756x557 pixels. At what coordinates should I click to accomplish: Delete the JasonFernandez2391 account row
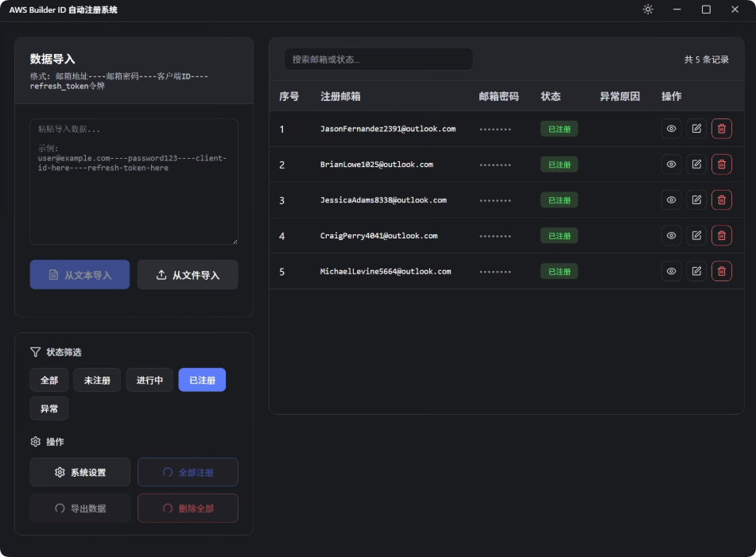[x=721, y=129]
